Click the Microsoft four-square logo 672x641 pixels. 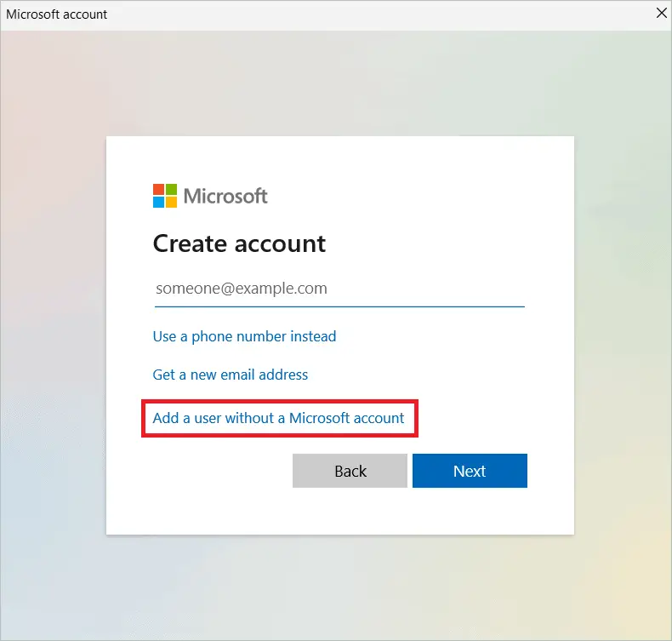[x=165, y=196]
